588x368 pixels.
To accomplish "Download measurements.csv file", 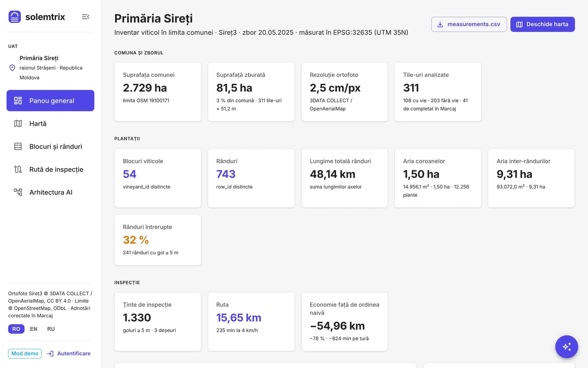I will click(x=469, y=24).
